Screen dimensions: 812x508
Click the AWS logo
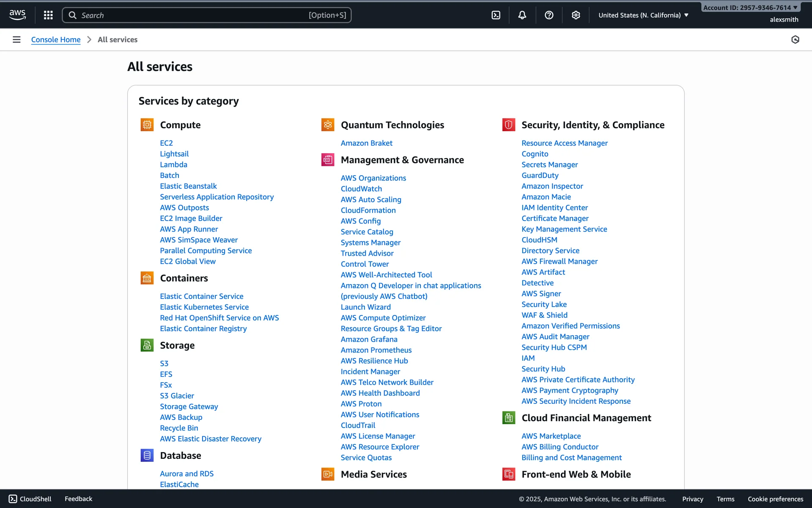click(x=17, y=15)
